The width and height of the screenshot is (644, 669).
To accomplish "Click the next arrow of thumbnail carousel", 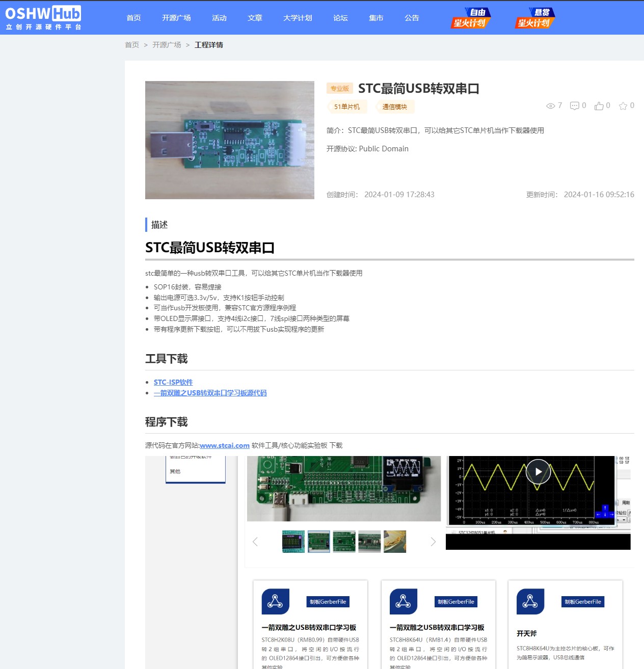I will (433, 542).
